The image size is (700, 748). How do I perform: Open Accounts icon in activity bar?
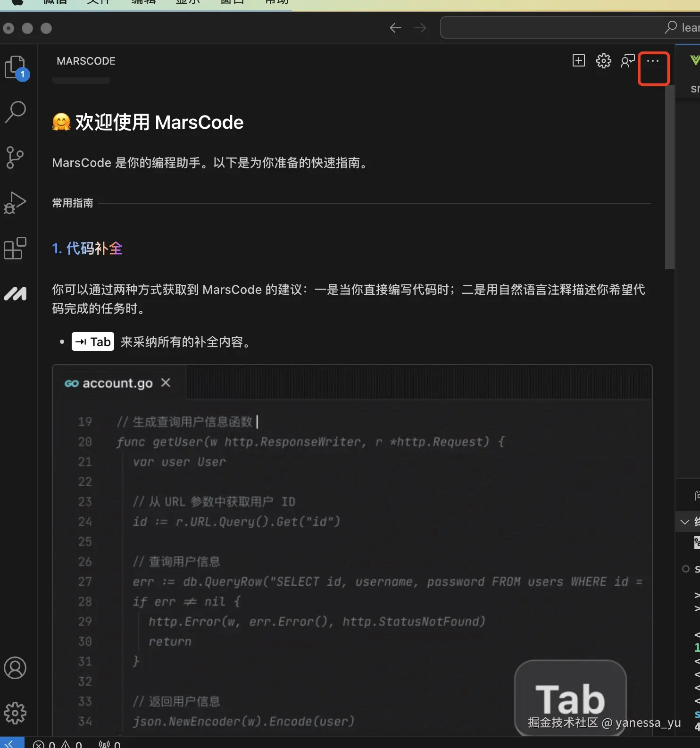click(15, 668)
